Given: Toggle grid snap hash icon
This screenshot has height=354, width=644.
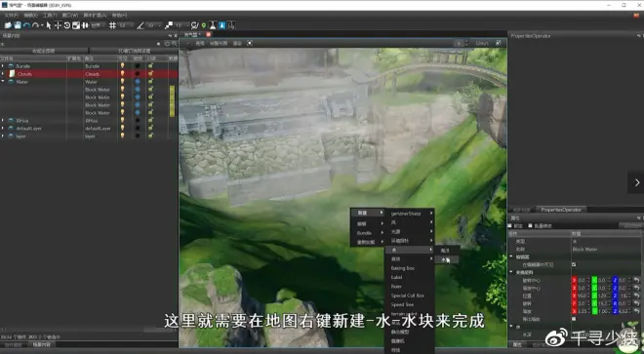Looking at the screenshot, I should (112, 25).
